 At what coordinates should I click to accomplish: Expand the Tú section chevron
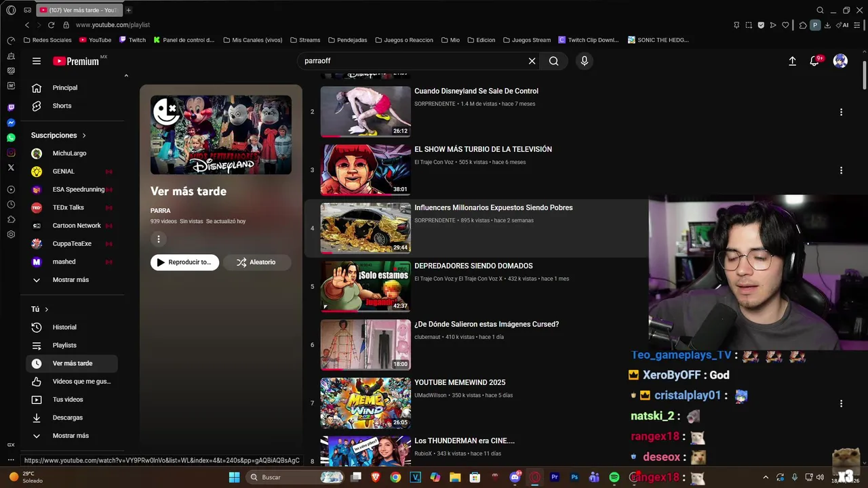[47, 309]
